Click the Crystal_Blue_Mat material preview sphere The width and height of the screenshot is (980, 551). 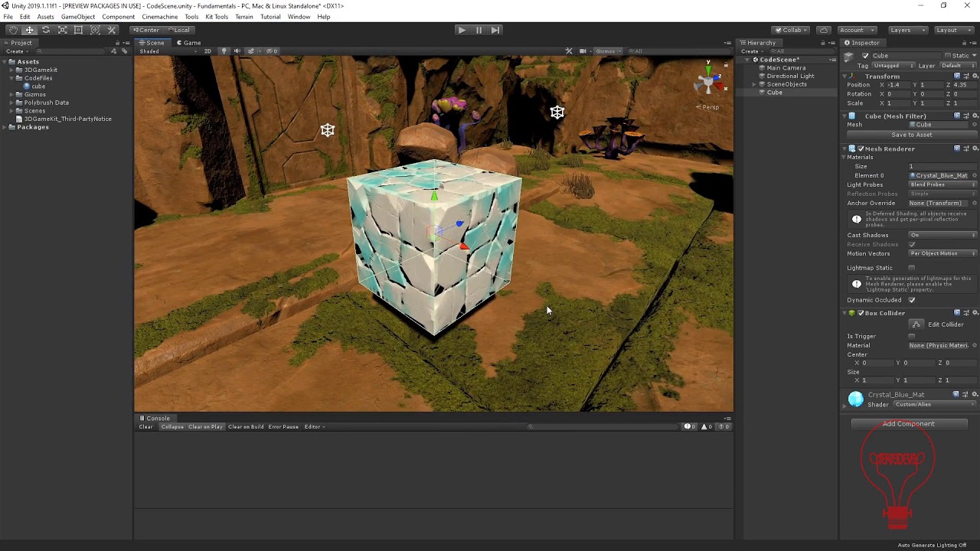[856, 399]
